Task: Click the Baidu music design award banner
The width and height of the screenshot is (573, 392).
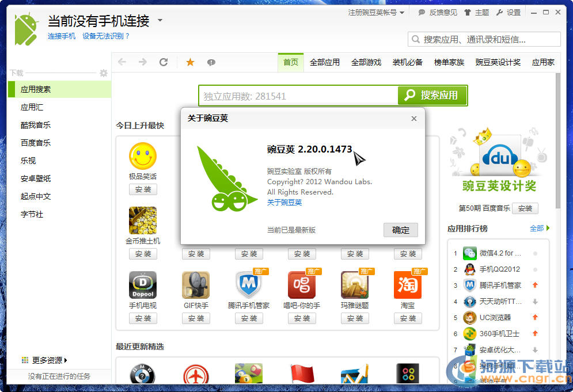Action: pos(499,161)
